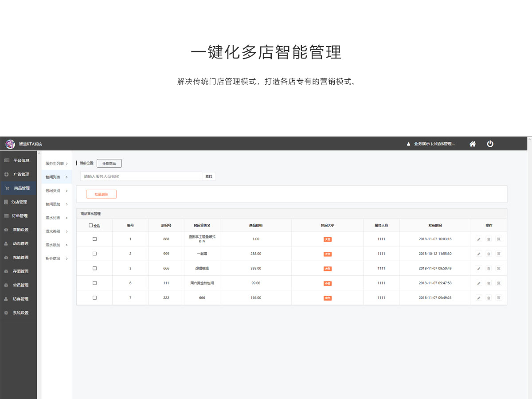Image resolution: width=532 pixels, height=399 pixels.
Task: Click the 大包 tag in room 888 row
Action: (327, 239)
